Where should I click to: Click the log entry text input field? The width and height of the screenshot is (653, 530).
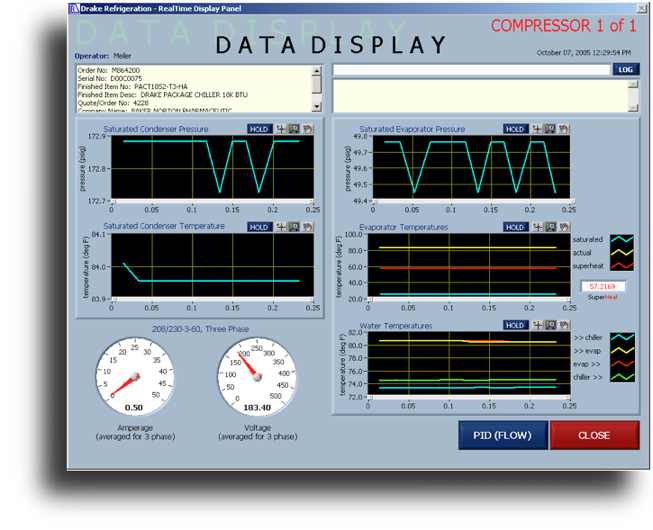click(x=470, y=70)
